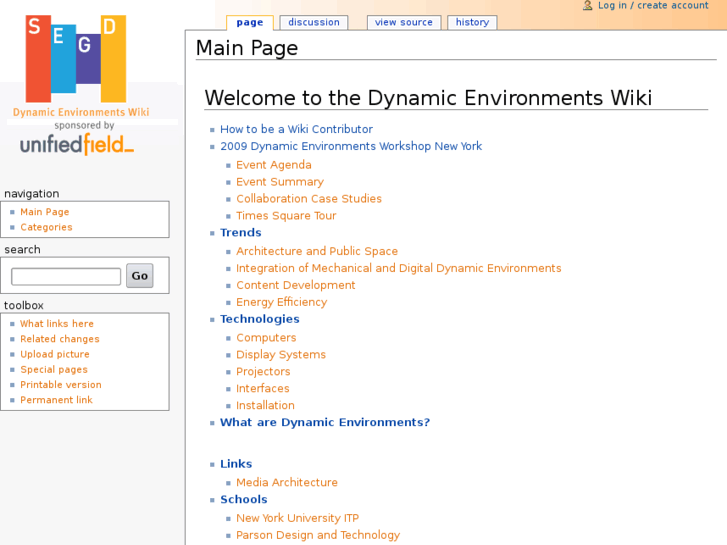Go to Main Page in navigation
The width and height of the screenshot is (727, 545).
point(45,212)
